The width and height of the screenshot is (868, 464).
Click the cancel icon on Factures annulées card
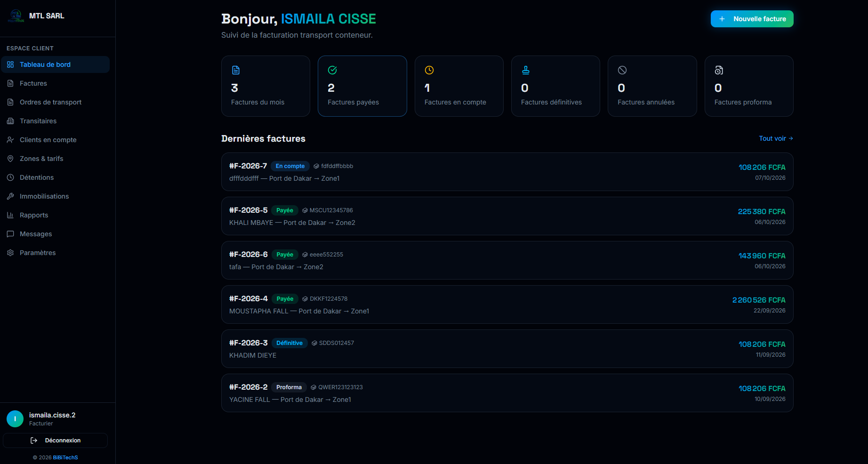pos(622,70)
